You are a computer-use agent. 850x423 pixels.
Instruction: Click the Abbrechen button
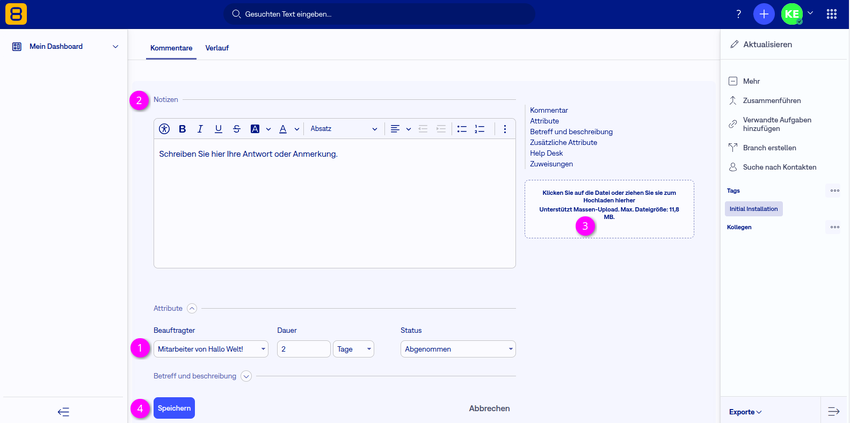click(490, 408)
